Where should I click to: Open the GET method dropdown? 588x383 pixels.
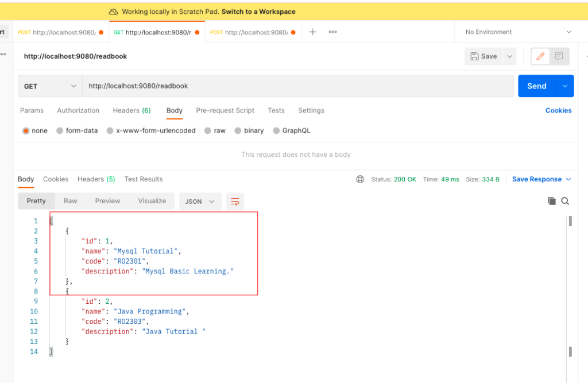pyautogui.click(x=51, y=86)
